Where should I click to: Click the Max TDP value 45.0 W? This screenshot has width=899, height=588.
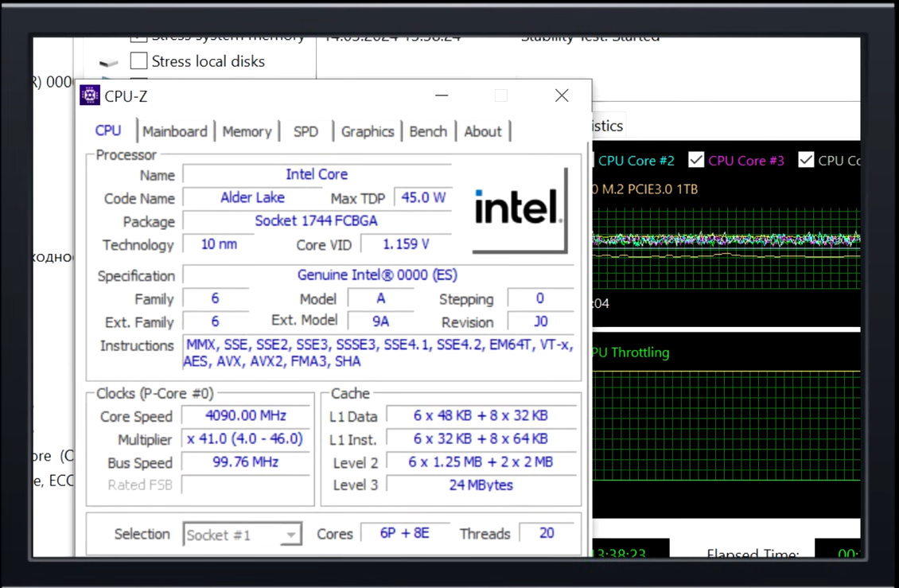423,197
